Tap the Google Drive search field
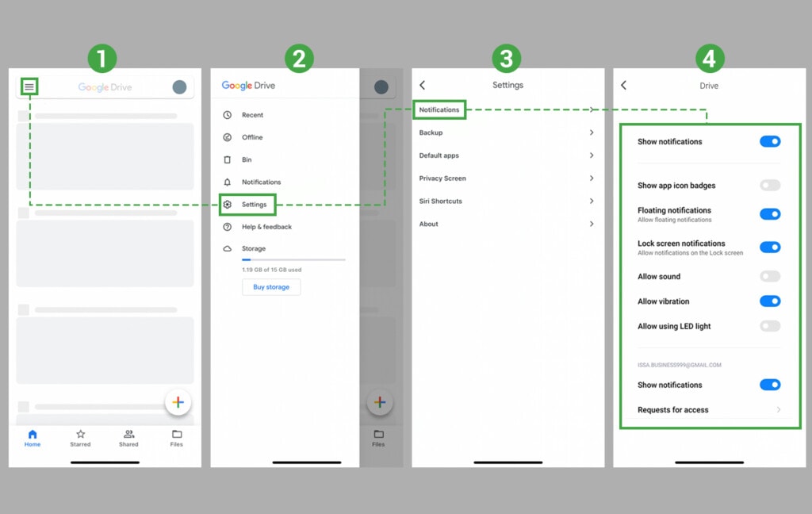The image size is (812, 514). click(x=105, y=87)
